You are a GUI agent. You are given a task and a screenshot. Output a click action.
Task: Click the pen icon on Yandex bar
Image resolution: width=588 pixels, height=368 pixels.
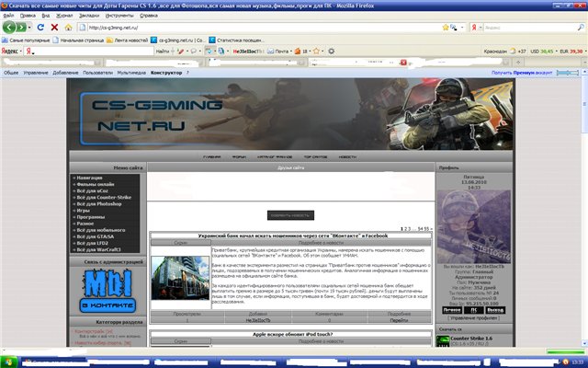pos(180,52)
